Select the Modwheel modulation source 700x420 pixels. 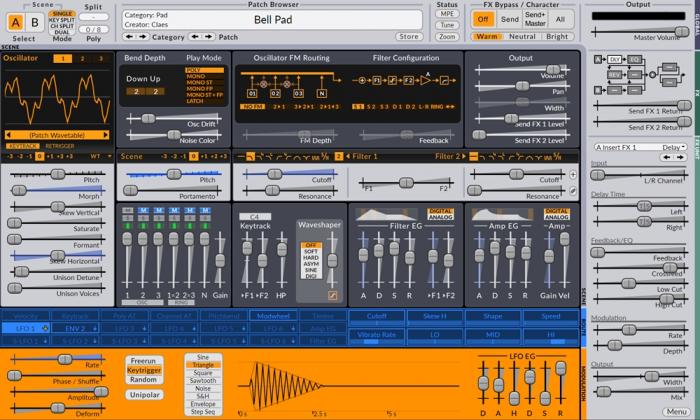coord(273,316)
